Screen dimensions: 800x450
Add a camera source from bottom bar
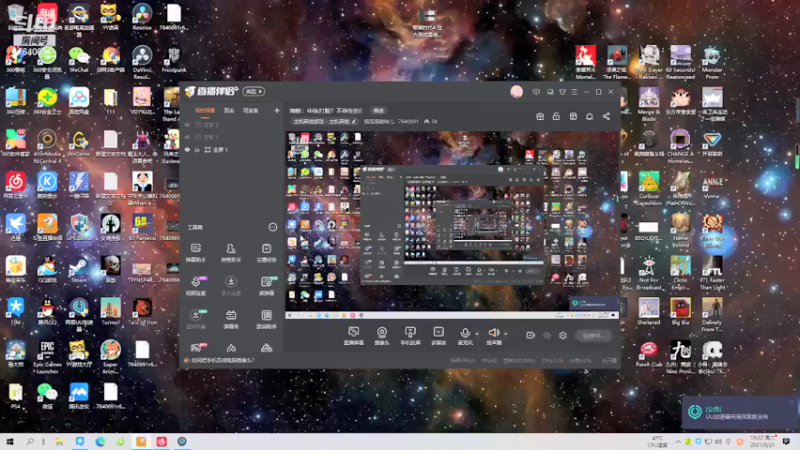[x=382, y=336]
